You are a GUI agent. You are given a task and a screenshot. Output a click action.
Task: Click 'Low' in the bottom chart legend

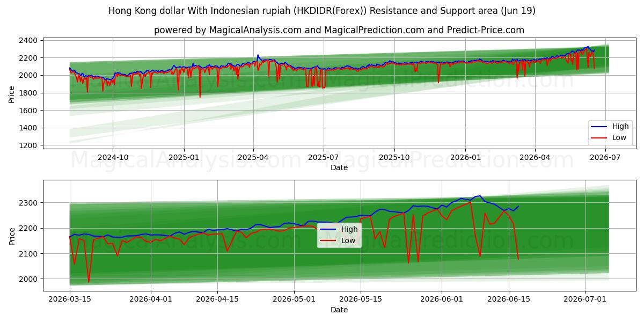[x=349, y=240]
